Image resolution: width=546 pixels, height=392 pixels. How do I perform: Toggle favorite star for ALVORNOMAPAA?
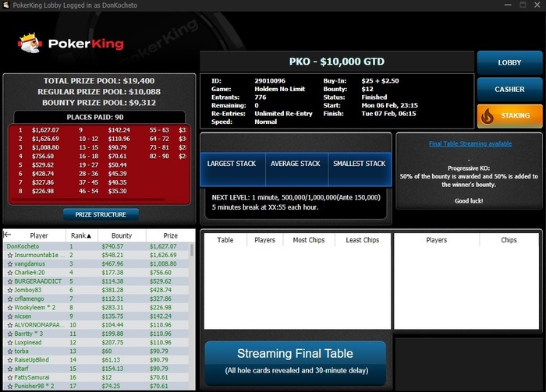click(10, 325)
